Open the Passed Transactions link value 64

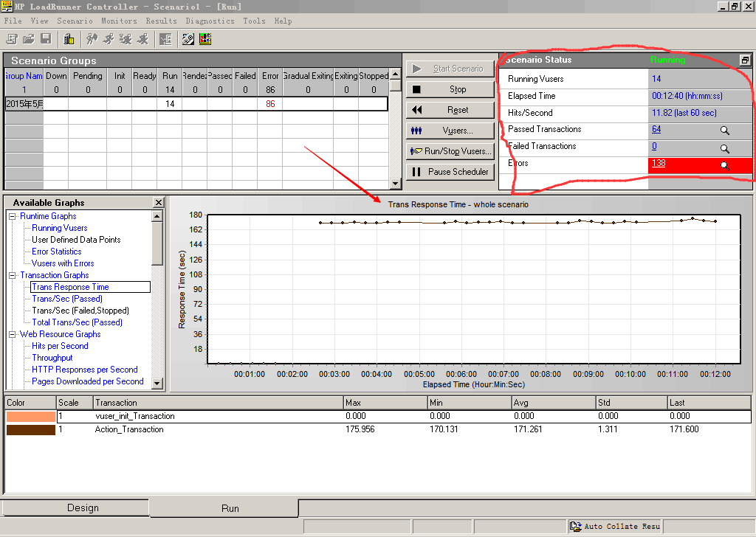[x=656, y=129]
